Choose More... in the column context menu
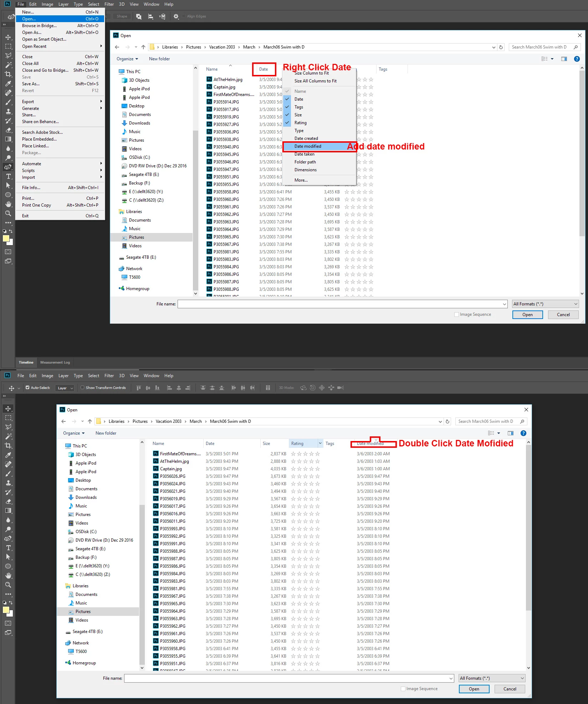588x704 pixels. [x=319, y=180]
